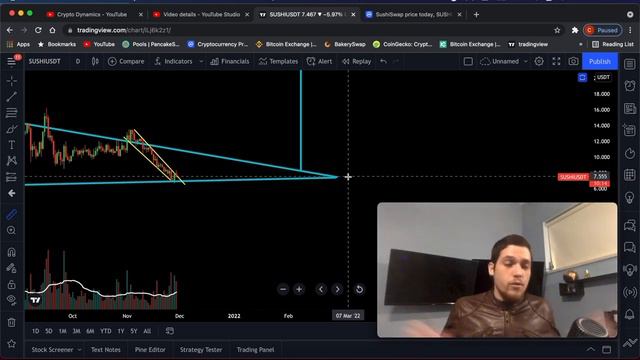Zoom in the chart with plus button

[x=299, y=289]
